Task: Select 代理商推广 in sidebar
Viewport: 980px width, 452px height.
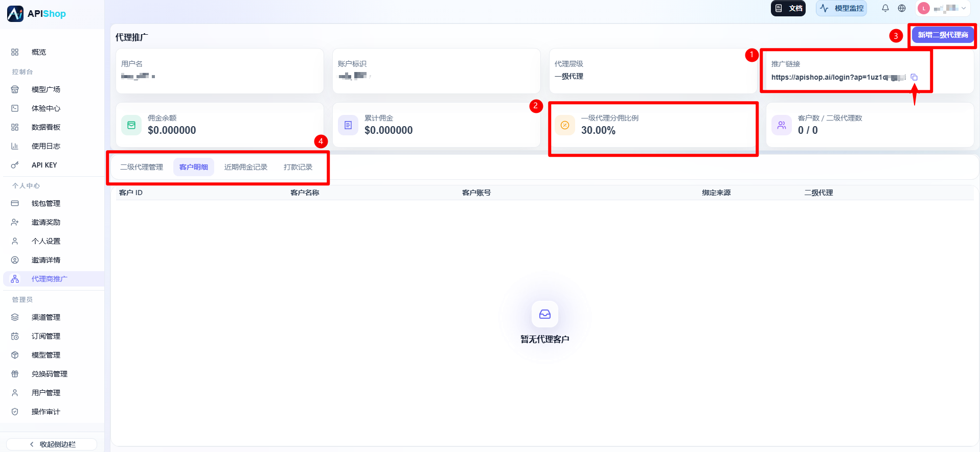Action: click(x=54, y=279)
